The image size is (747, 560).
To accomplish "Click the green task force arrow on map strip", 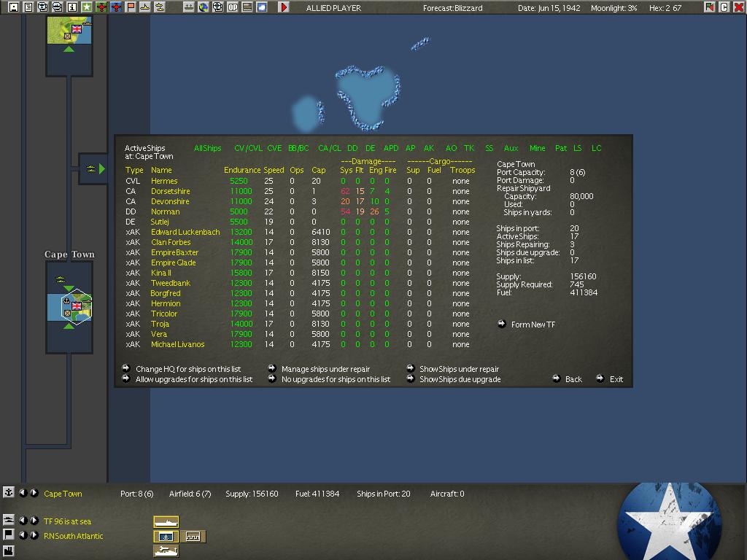I will (101, 168).
